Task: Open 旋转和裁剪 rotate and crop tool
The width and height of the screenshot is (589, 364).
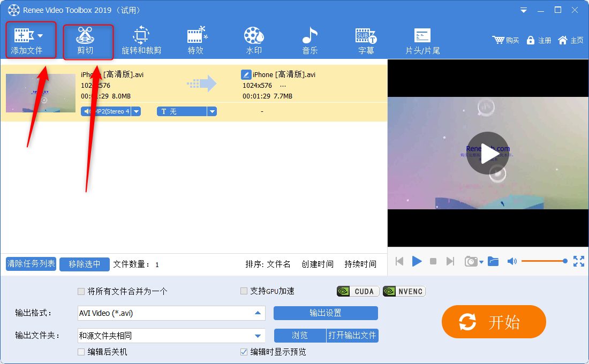Action: pos(141,41)
